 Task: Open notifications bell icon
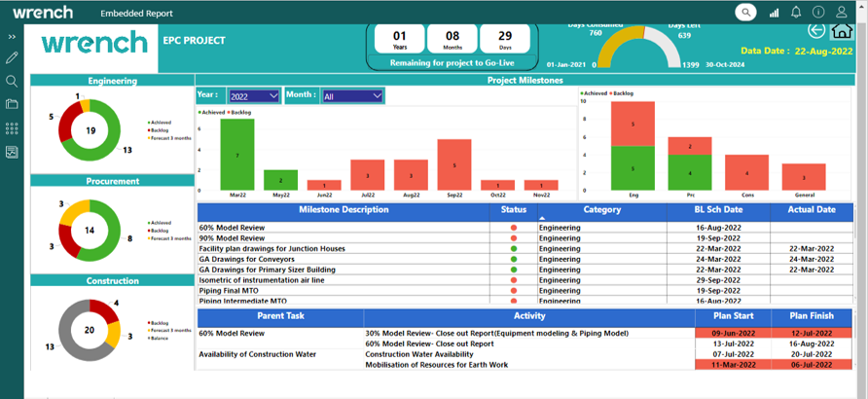796,13
